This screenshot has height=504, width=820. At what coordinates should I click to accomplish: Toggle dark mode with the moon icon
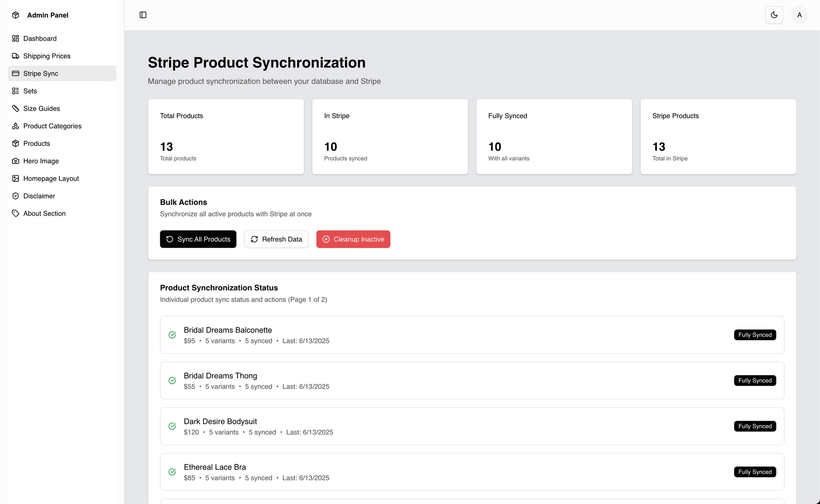pyautogui.click(x=774, y=15)
